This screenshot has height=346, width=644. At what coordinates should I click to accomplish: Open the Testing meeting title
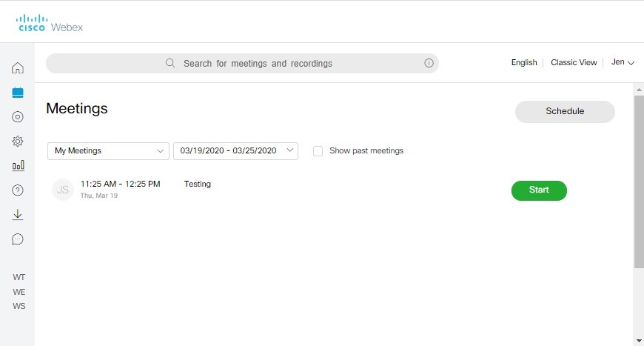coord(197,184)
